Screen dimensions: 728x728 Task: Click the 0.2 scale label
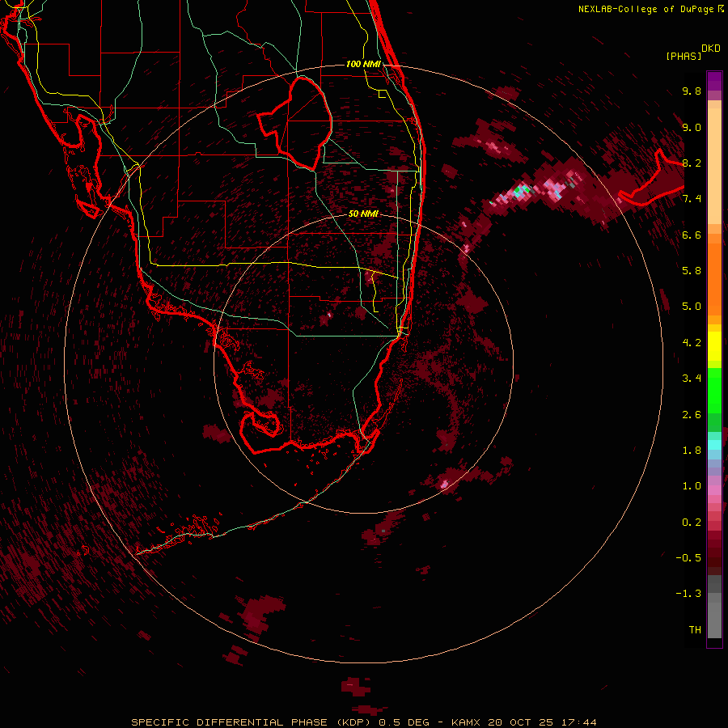click(692, 523)
